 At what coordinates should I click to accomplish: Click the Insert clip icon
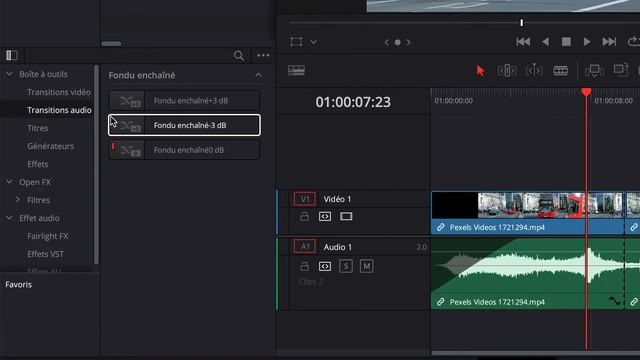(594, 71)
